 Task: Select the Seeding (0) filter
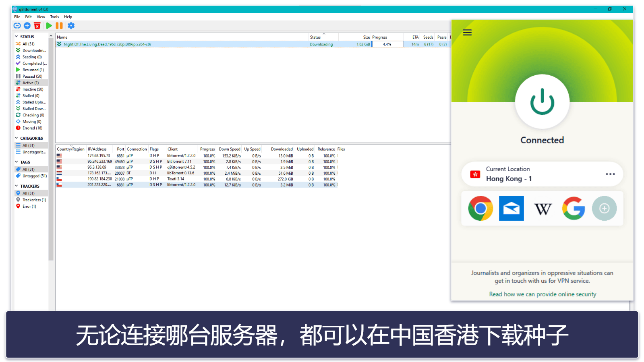click(31, 57)
